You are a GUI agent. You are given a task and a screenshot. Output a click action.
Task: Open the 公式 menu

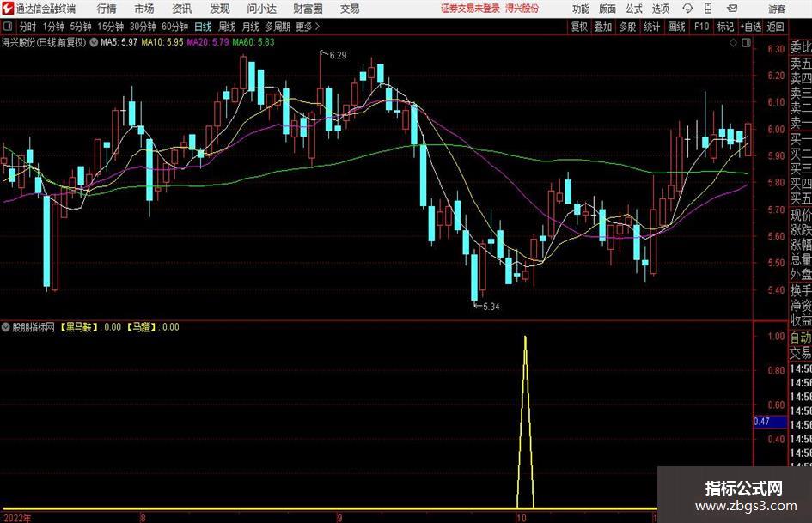coord(634,9)
